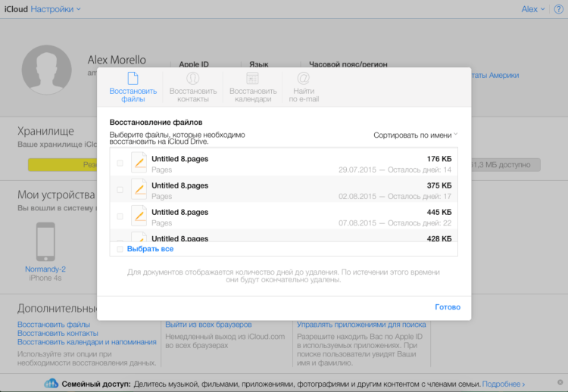Viewport: 568px width, 392px height.
Task: Click the Выйти из всех браузеров link
Action: pos(208,325)
